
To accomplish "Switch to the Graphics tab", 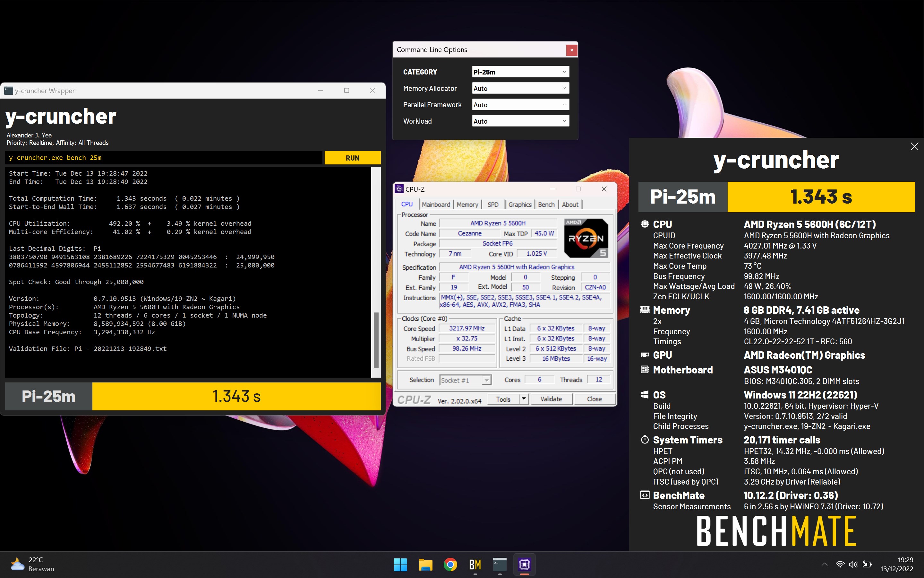I will 520,205.
